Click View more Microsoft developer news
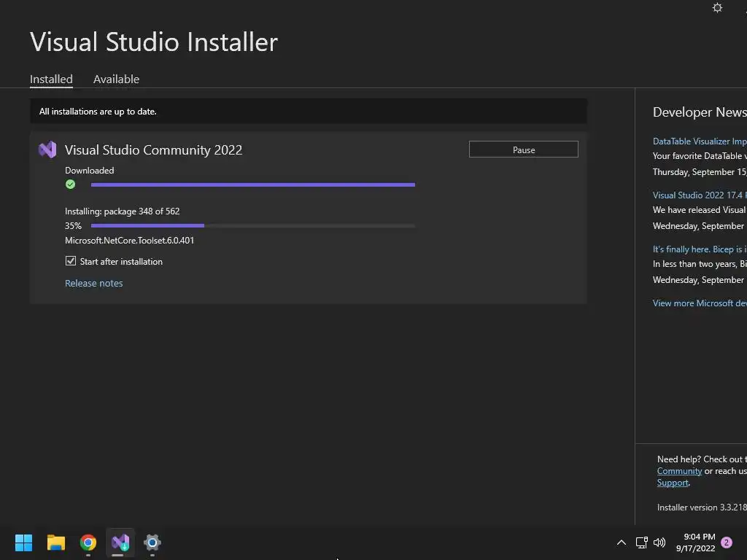 click(700, 303)
